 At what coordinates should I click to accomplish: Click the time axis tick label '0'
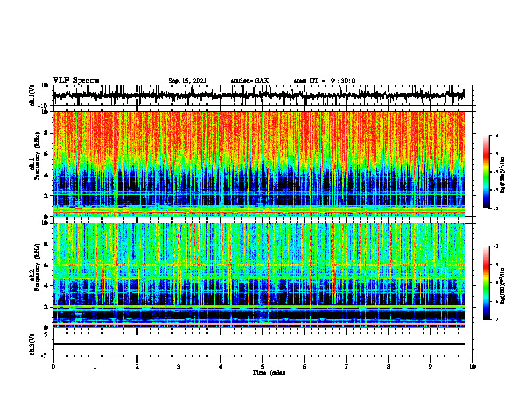[53, 367]
